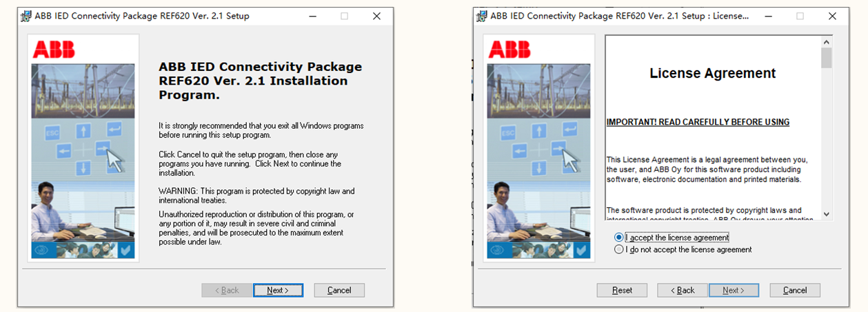Click the disabled Back button in left Setup window
The width and height of the screenshot is (868, 312).
pyautogui.click(x=227, y=290)
